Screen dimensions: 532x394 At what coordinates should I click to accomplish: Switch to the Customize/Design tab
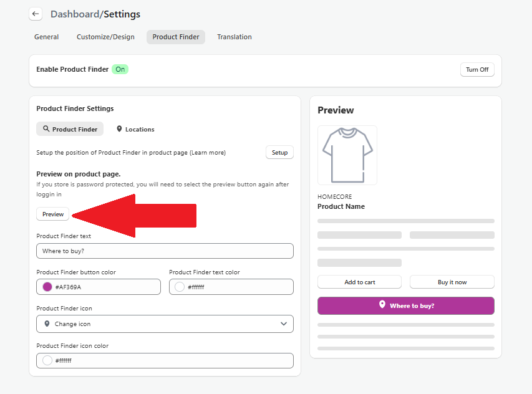coord(105,37)
